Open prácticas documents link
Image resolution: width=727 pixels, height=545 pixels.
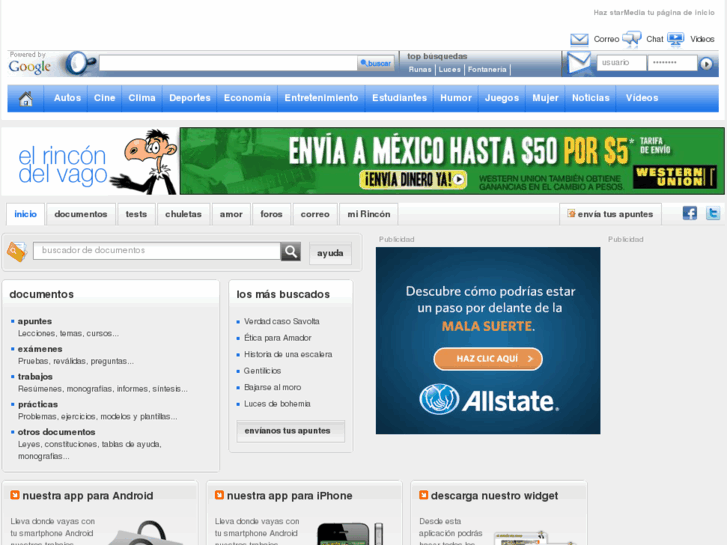pyautogui.click(x=38, y=404)
